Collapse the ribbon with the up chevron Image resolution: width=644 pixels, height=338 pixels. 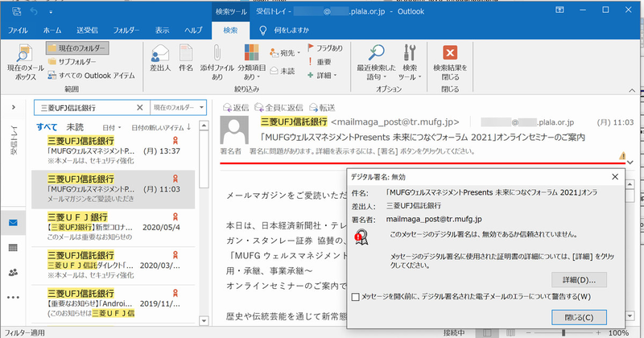coord(632,90)
